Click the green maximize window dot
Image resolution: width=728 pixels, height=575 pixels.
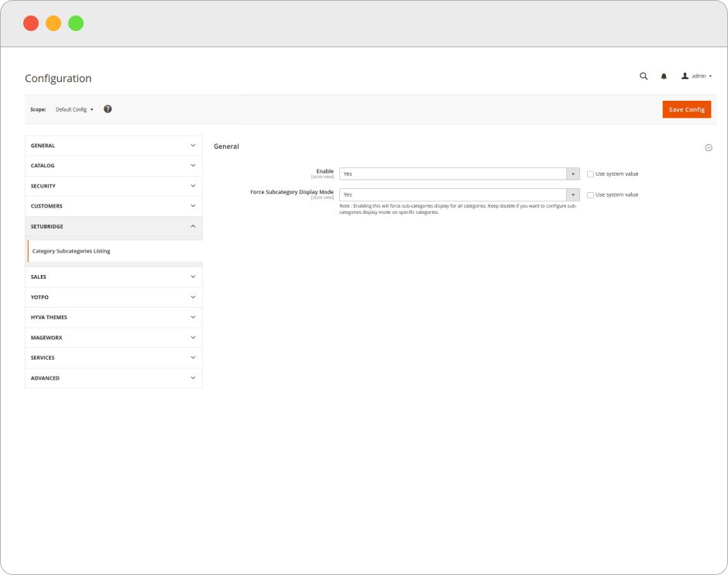tap(76, 23)
